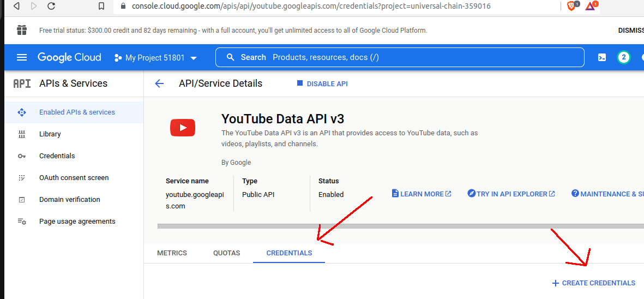
Task: Activate Cloud Shell terminal icon
Action: coord(601,57)
